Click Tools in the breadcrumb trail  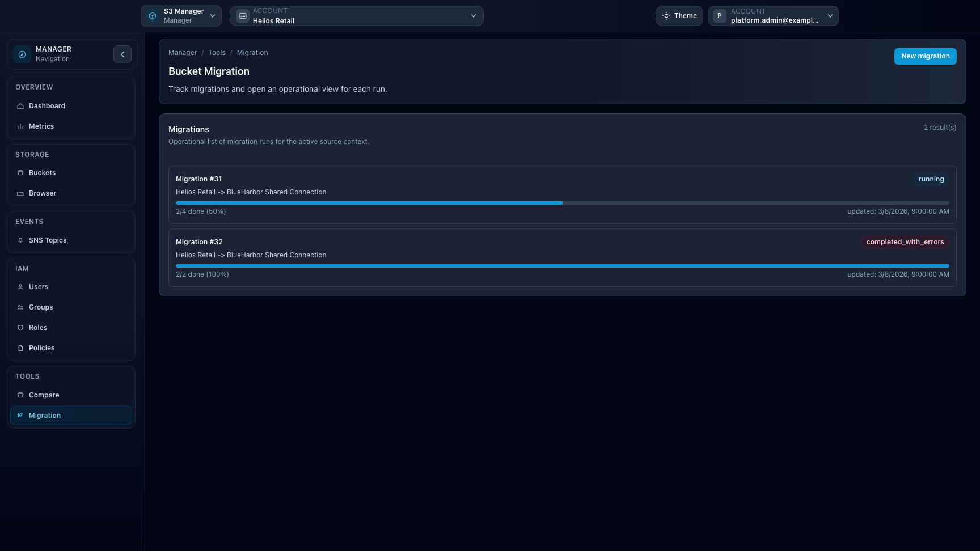pyautogui.click(x=217, y=52)
